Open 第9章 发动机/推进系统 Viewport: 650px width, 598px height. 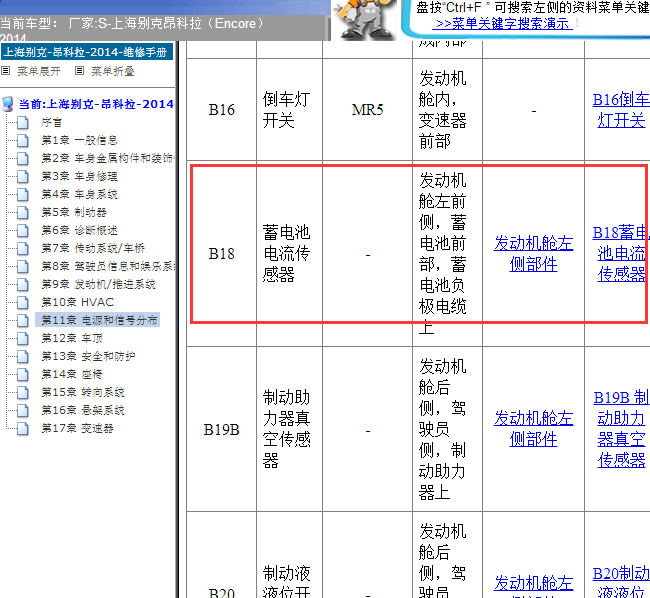98,284
